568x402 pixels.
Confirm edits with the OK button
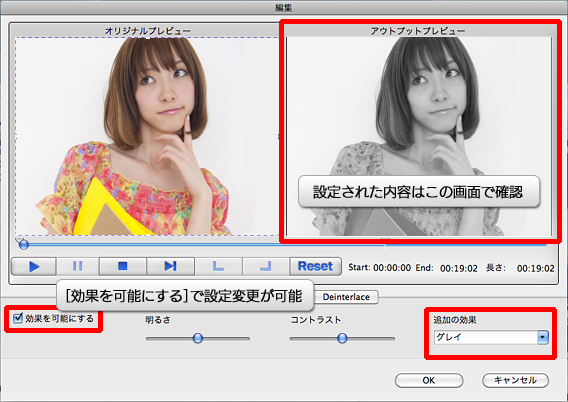pos(429,380)
